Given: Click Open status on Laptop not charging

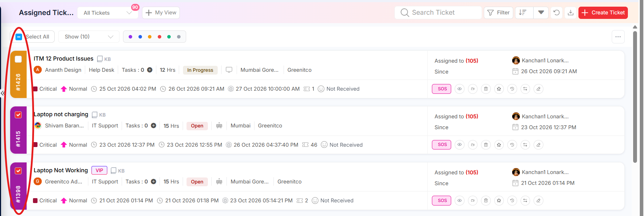Looking at the screenshot, I should click(x=197, y=126).
